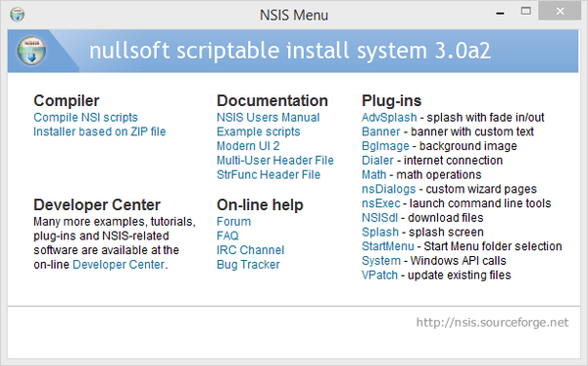This screenshot has height=366, width=588.
Task: Click the Documentation heading
Action: [x=272, y=101]
